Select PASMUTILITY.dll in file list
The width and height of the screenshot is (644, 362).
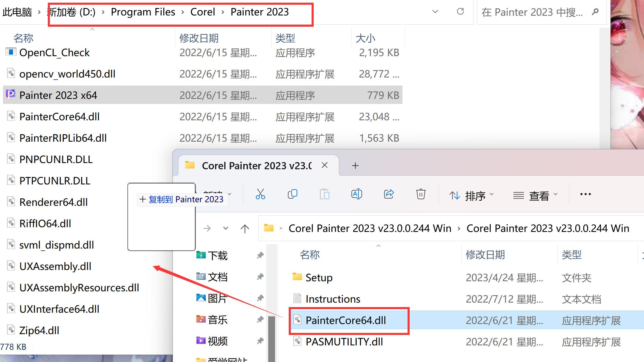tap(344, 342)
